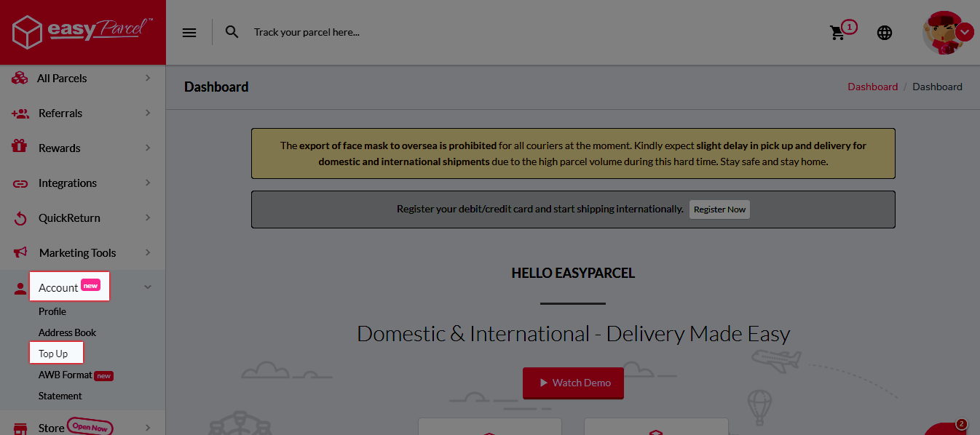Open the language globe selector

pos(885,33)
